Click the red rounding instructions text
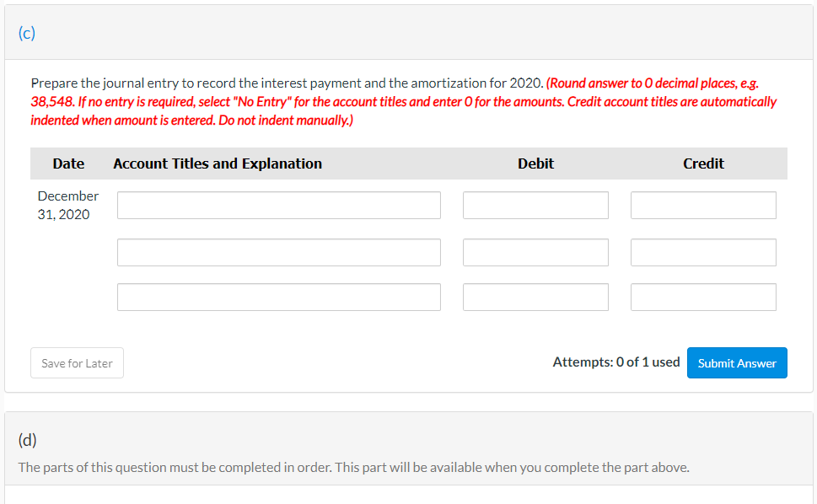 click(x=404, y=101)
